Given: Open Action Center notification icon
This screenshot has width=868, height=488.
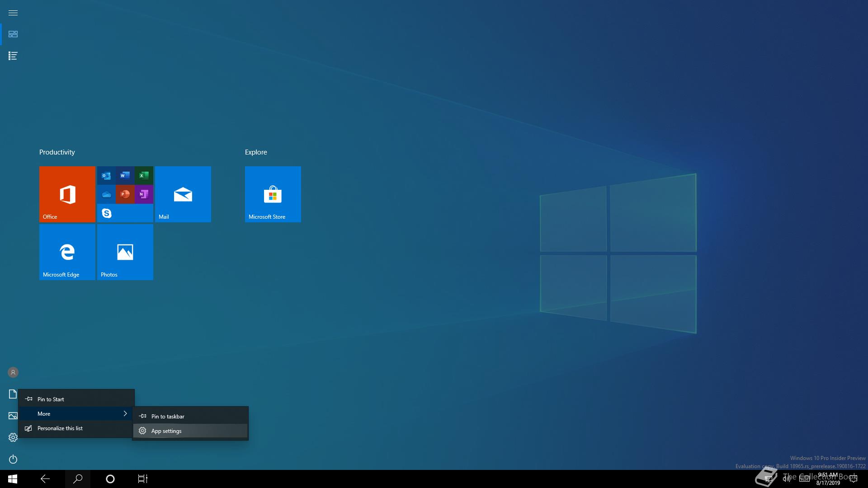Looking at the screenshot, I should coord(854,479).
